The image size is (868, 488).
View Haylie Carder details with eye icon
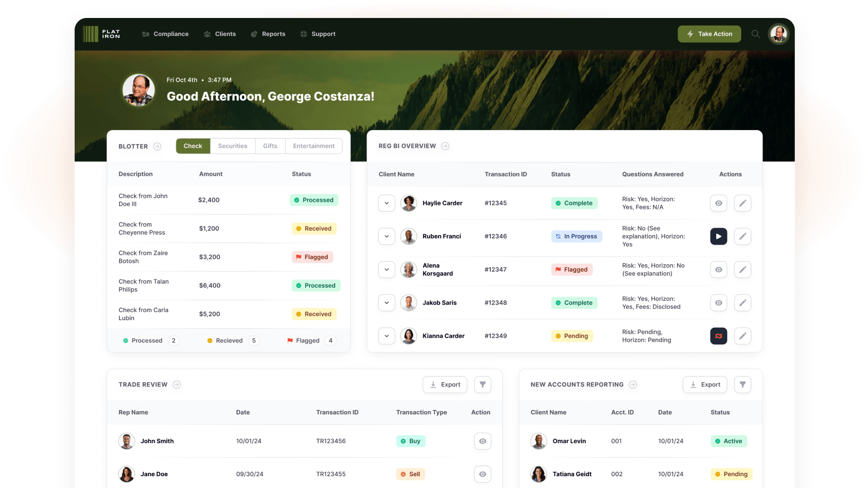coord(718,203)
